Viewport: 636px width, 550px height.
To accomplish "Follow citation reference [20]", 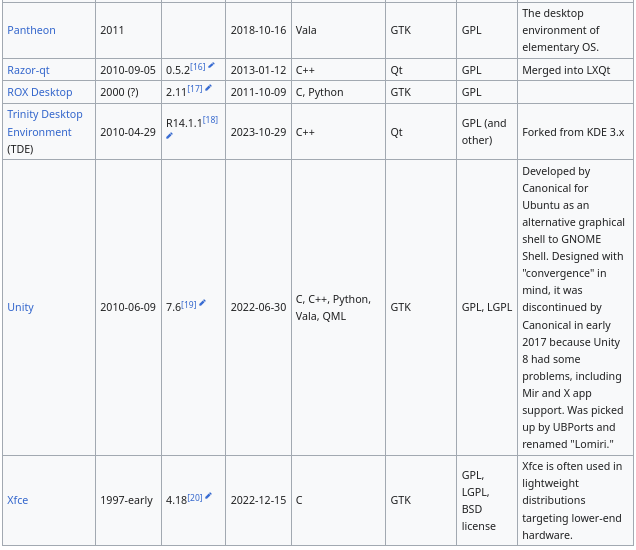I will 195,497.
